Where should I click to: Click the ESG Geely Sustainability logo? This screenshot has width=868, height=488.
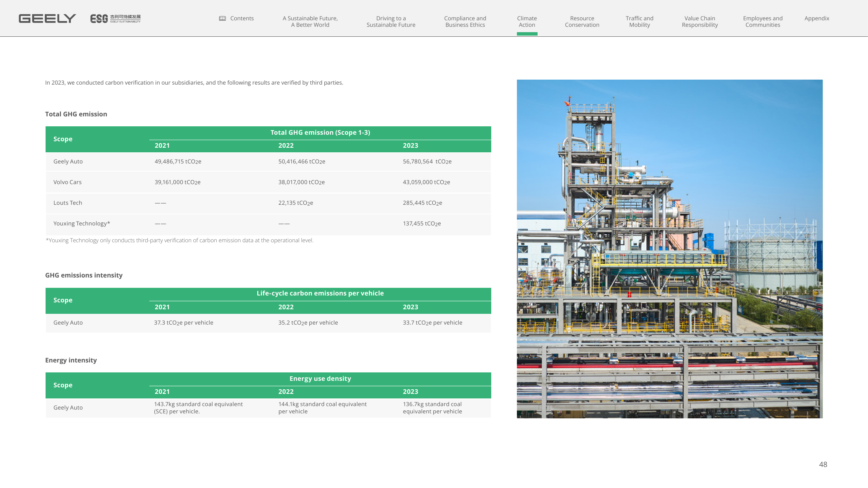[x=115, y=18]
